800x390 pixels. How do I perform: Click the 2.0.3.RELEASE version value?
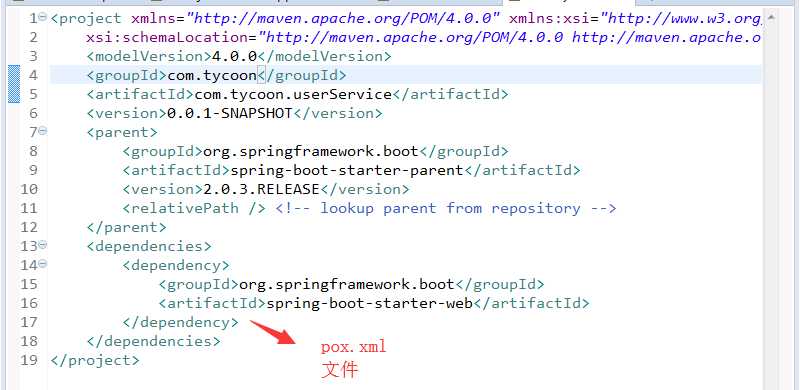tap(261, 189)
